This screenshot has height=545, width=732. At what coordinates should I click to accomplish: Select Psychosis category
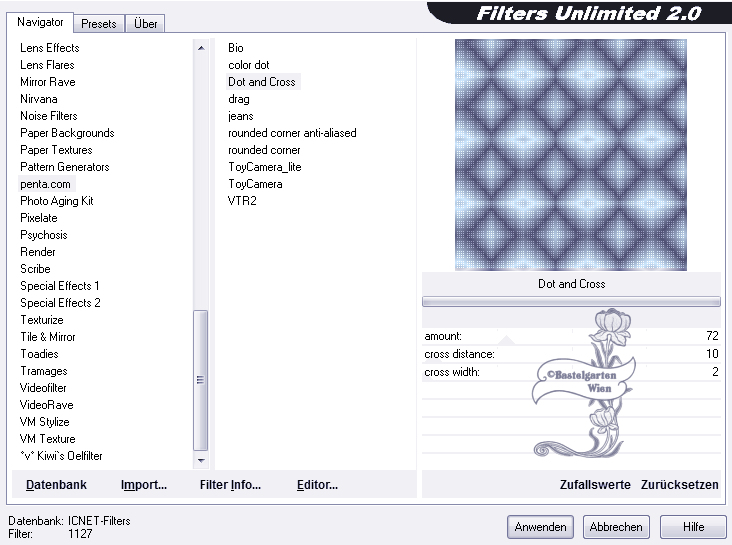(x=43, y=235)
